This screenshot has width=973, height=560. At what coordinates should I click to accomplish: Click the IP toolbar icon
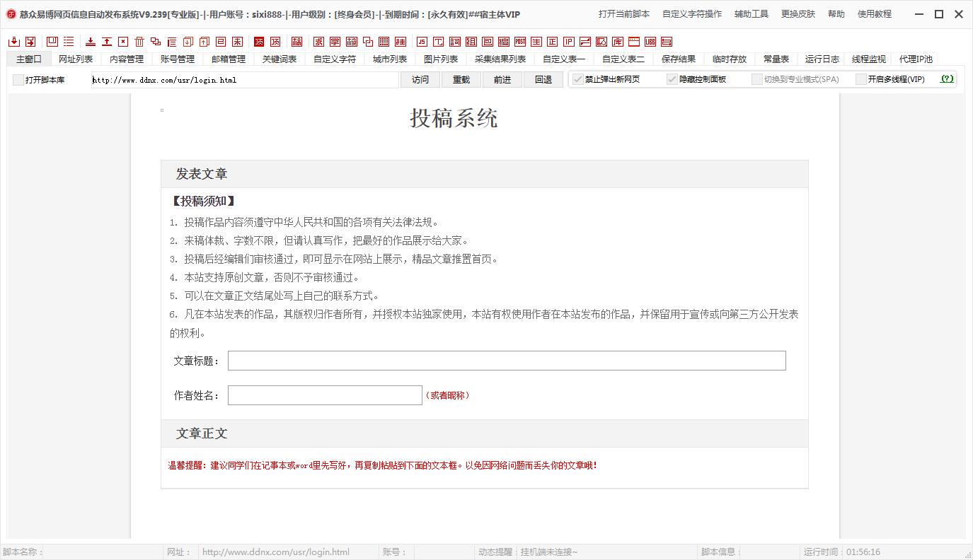point(569,42)
